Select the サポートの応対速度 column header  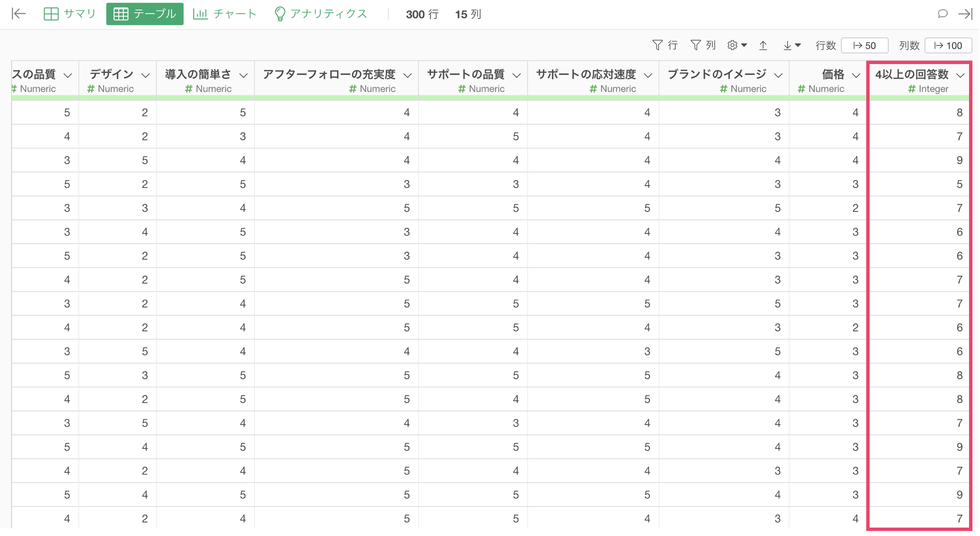(x=586, y=75)
